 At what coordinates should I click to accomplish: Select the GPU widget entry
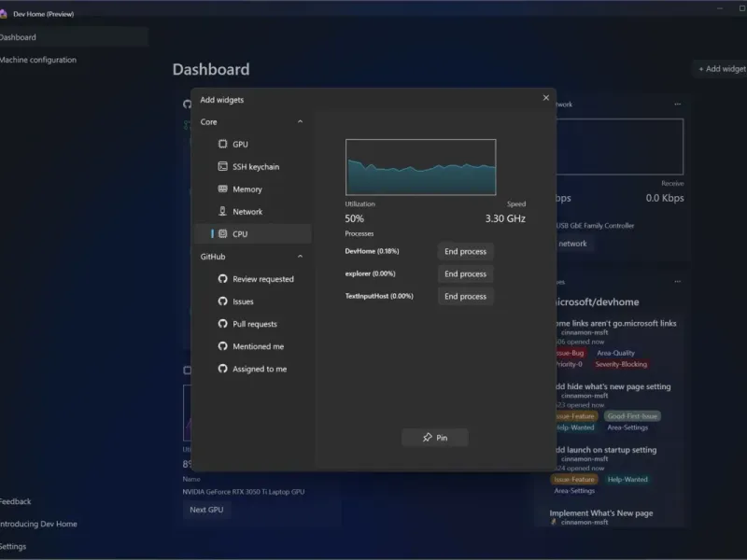point(253,144)
